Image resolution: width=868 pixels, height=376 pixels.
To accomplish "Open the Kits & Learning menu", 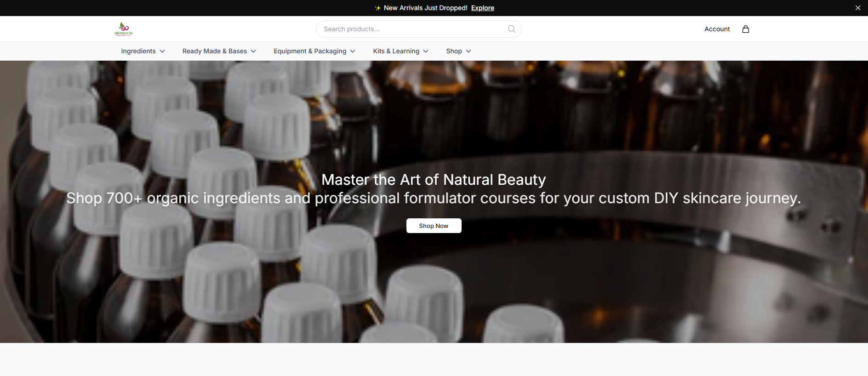I will coord(401,51).
